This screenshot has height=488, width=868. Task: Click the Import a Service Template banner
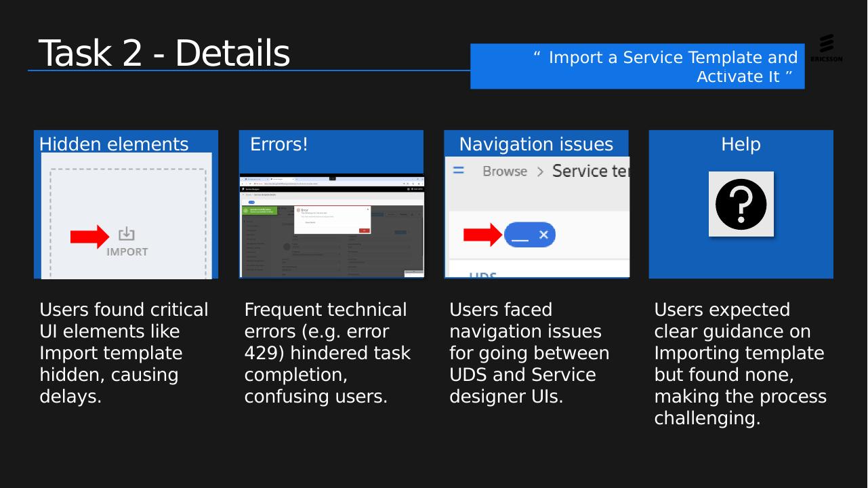point(638,66)
